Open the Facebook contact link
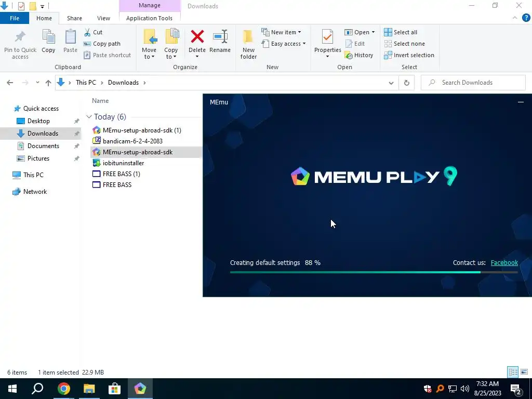Screen dimensions: 532x399 (504, 262)
